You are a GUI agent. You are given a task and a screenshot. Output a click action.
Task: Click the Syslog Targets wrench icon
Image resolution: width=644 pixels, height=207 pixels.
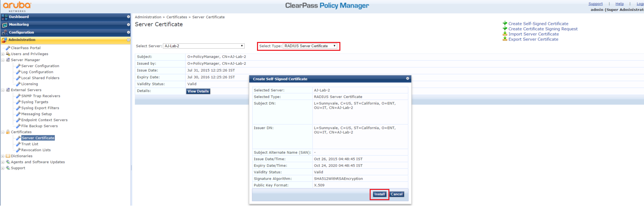pyautogui.click(x=18, y=102)
